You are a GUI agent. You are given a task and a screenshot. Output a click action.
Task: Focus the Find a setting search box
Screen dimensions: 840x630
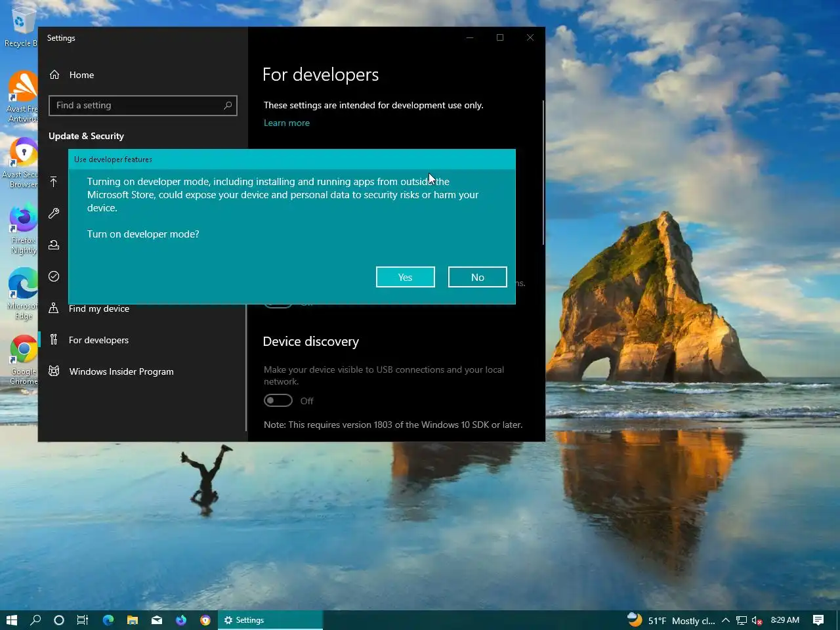pyautogui.click(x=143, y=105)
